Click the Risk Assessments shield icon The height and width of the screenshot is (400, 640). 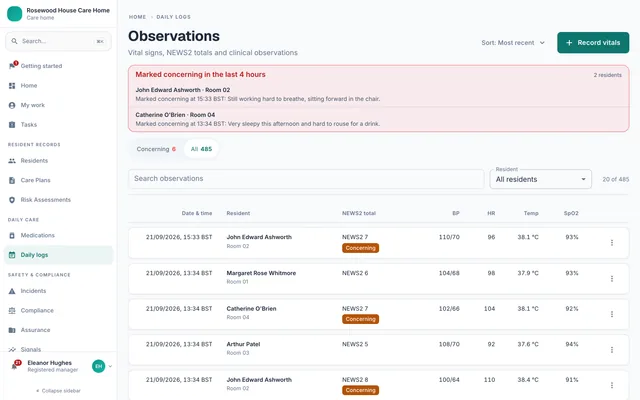pos(12,200)
